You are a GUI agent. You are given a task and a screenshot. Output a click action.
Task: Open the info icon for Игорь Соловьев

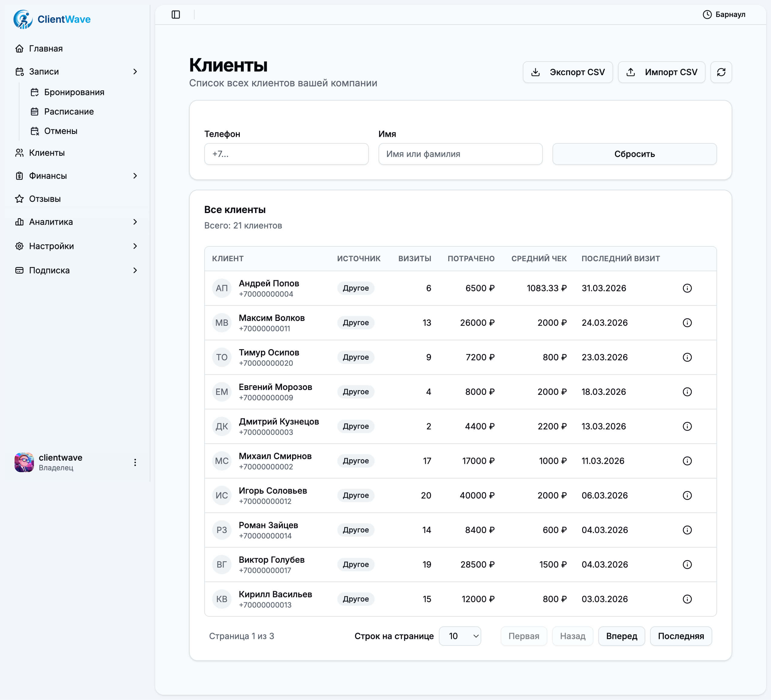[687, 495]
